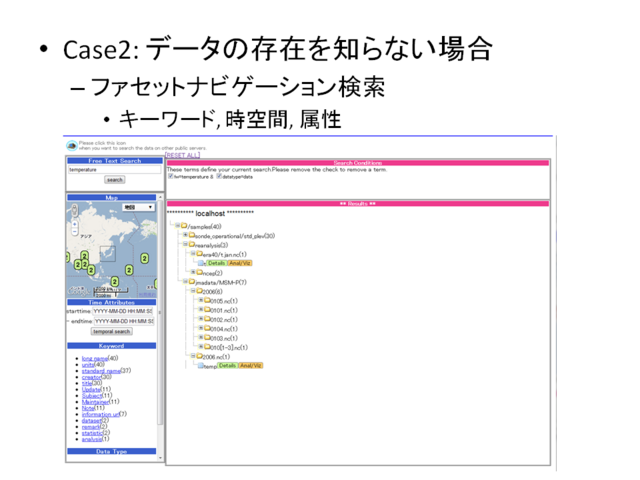Click the search button under Free Text Search
Screen dimensions: 640x480
tap(114, 180)
